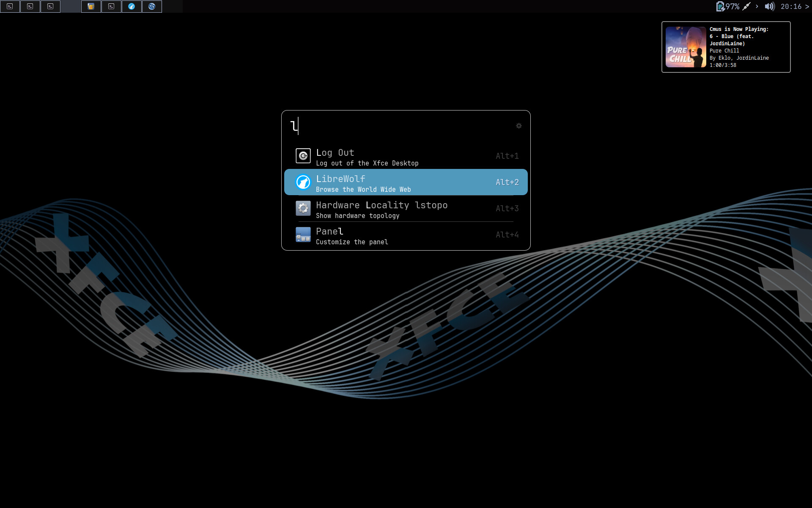Click 'Customize the panel' description
This screenshot has height=508, width=812.
tap(352, 242)
